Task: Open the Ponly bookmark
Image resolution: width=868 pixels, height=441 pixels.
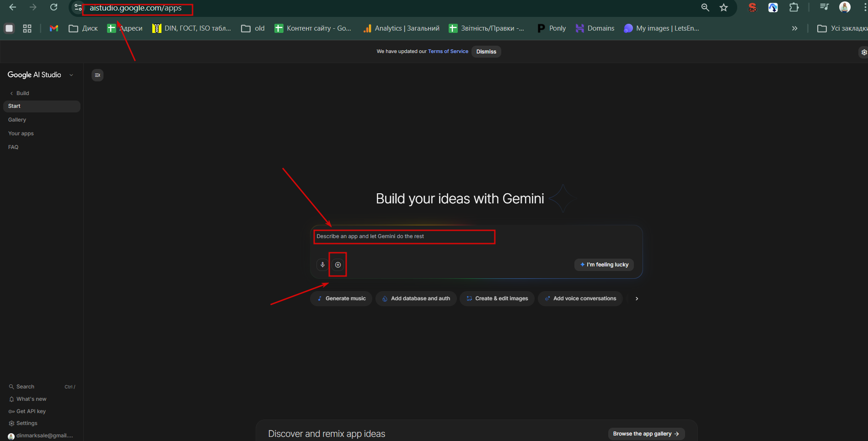Action: [x=552, y=28]
